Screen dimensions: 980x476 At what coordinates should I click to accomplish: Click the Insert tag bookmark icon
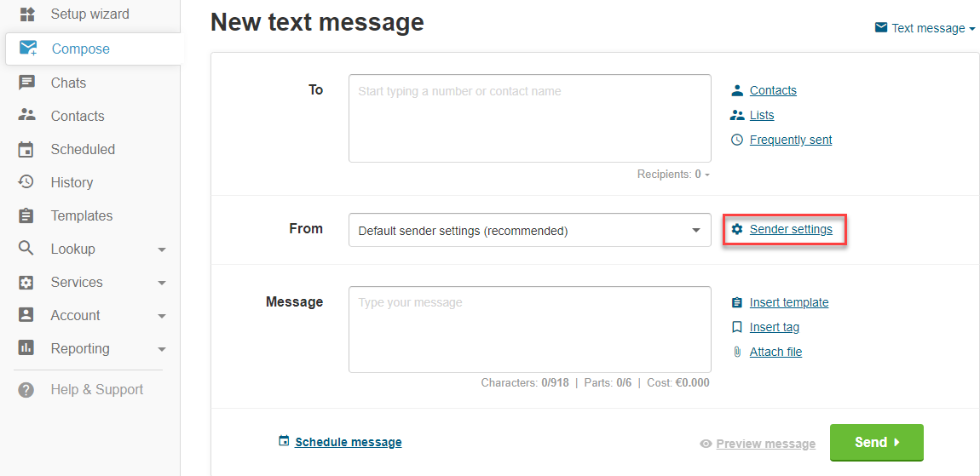point(737,327)
